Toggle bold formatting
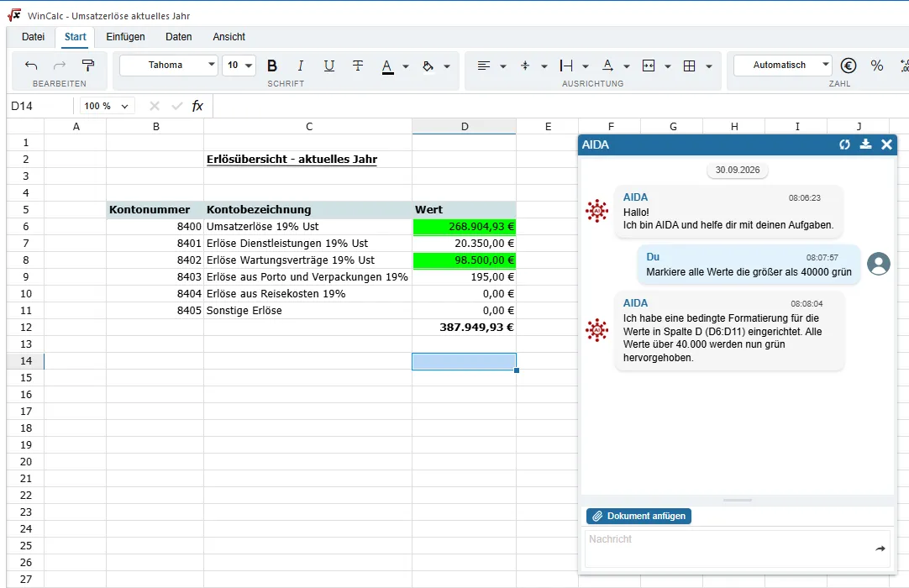The width and height of the screenshot is (909, 588). point(272,66)
